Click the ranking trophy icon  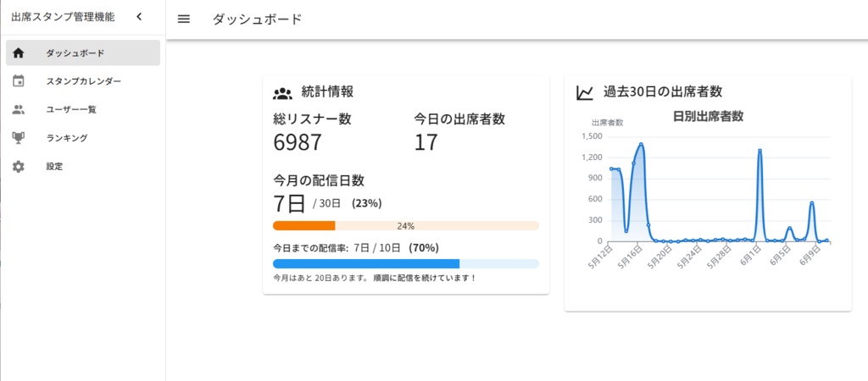[x=19, y=137]
